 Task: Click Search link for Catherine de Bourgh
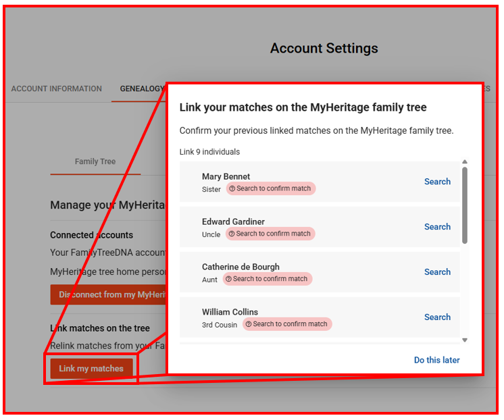click(x=437, y=272)
